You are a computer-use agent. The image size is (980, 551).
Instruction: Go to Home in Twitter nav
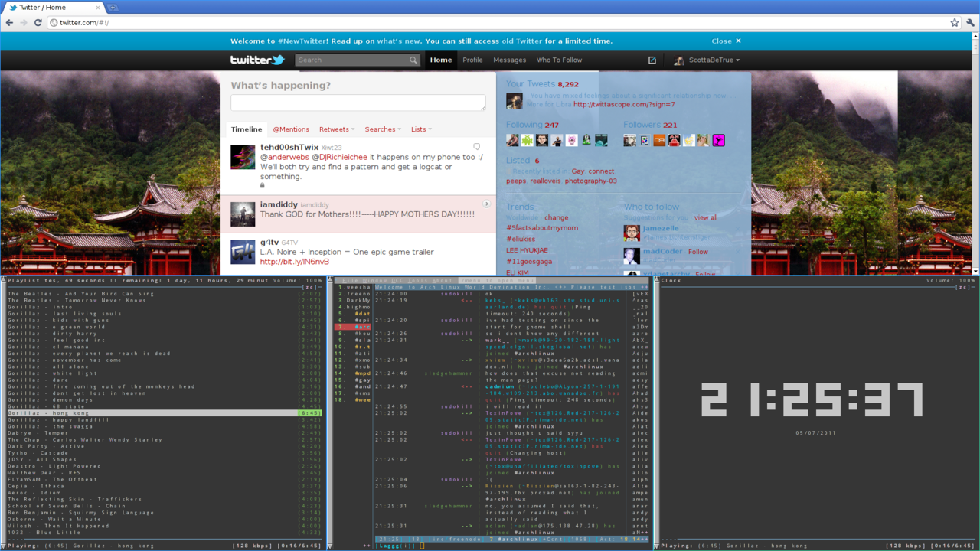coord(441,60)
